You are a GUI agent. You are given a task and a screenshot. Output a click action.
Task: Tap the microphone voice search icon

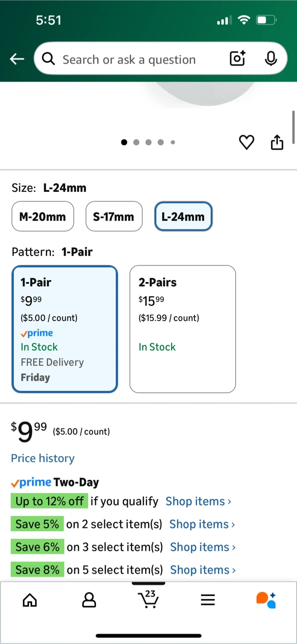click(271, 59)
